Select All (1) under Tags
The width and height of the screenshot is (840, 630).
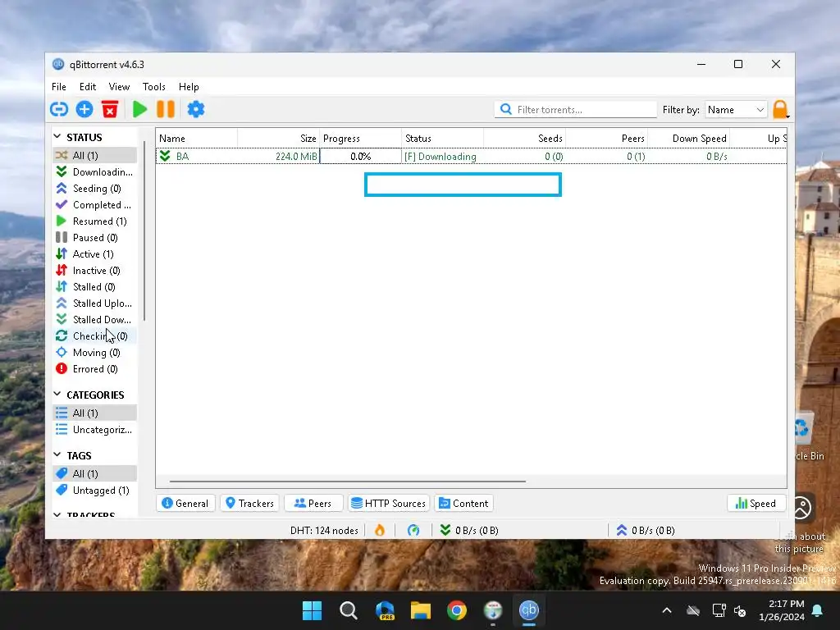[95, 473]
